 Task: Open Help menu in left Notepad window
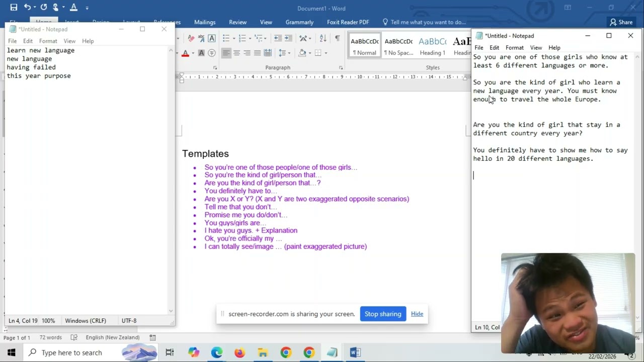(x=88, y=41)
